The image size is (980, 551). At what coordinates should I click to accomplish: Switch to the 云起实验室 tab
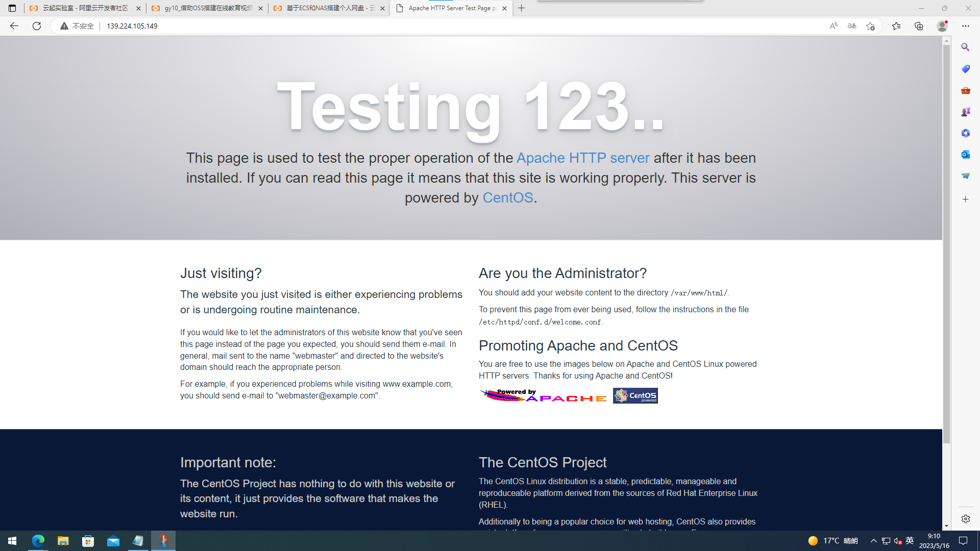[85, 8]
